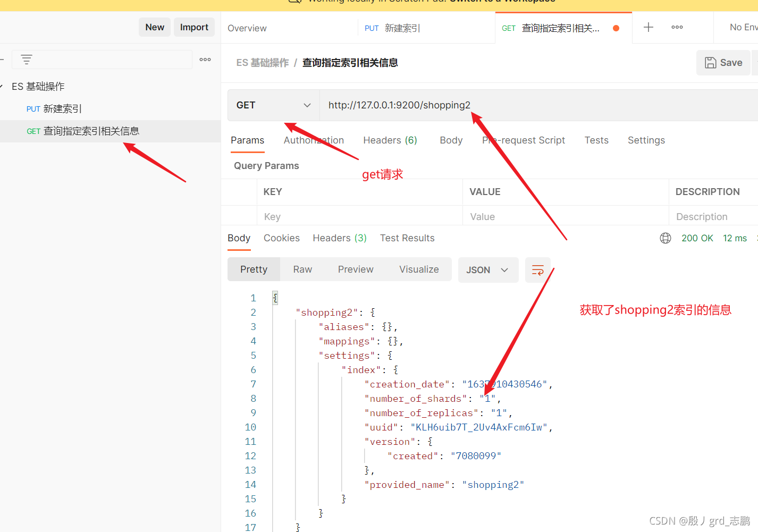Open the Pre-request Script tab

[524, 140]
